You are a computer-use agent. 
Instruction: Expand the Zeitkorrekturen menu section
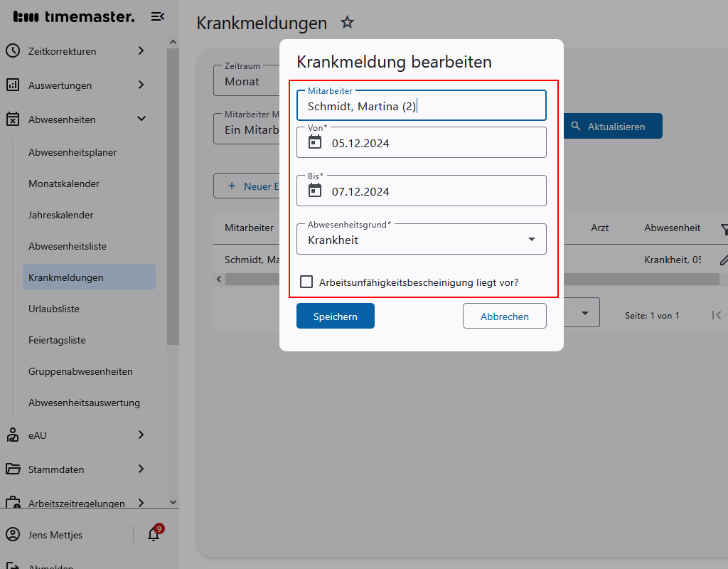click(141, 51)
